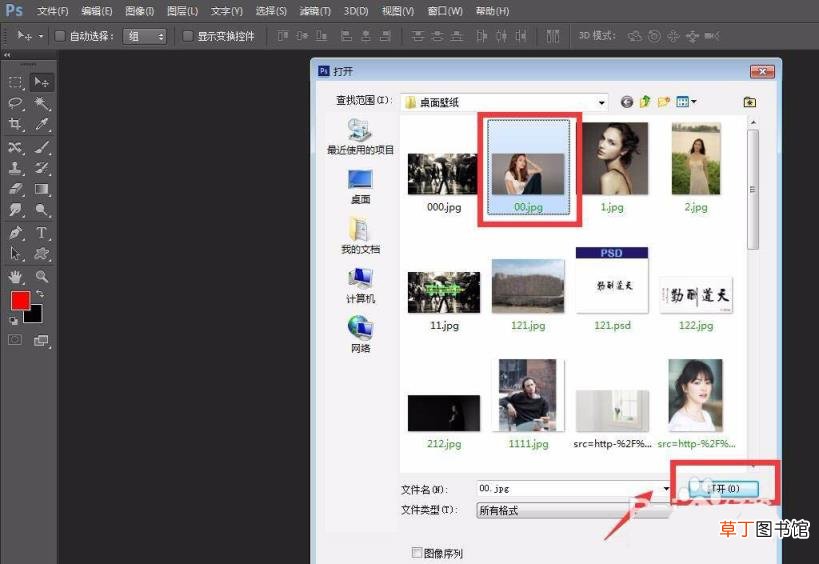Select the History Brush tool
819x564 pixels.
tap(41, 168)
